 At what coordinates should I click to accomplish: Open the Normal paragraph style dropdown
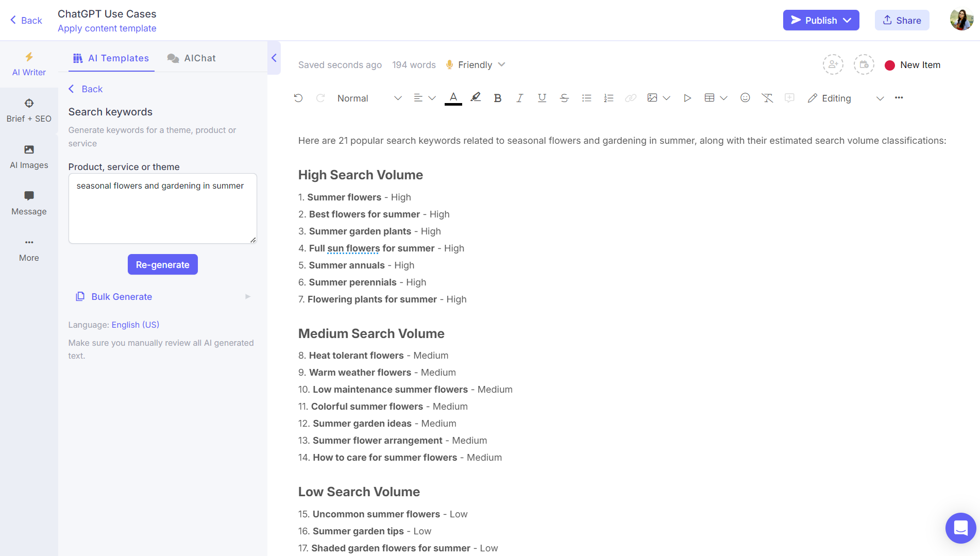coord(368,98)
